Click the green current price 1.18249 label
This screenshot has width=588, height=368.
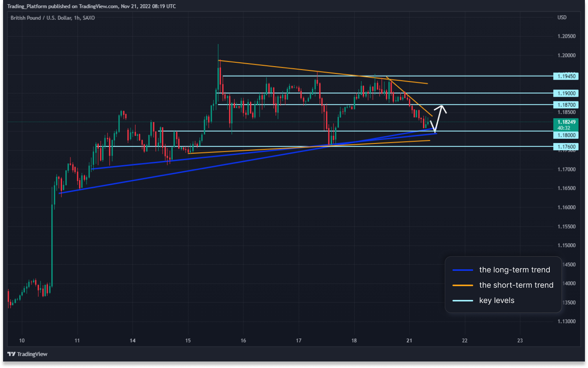point(566,125)
